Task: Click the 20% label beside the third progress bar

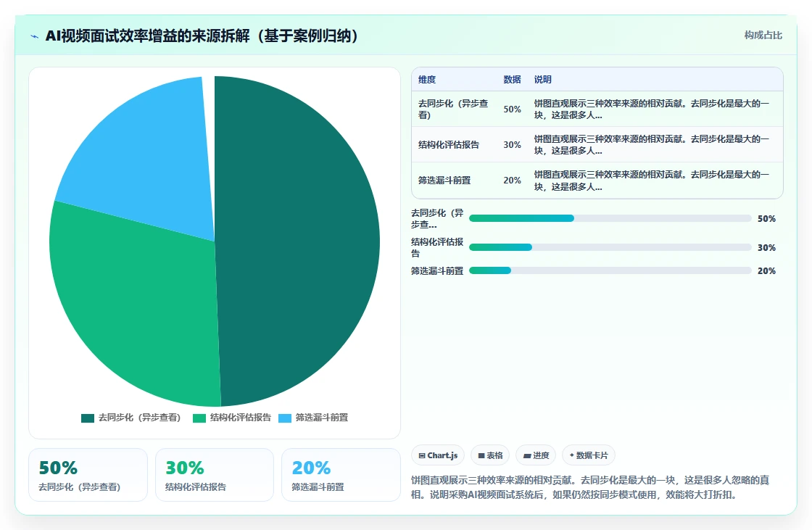Action: tap(766, 271)
